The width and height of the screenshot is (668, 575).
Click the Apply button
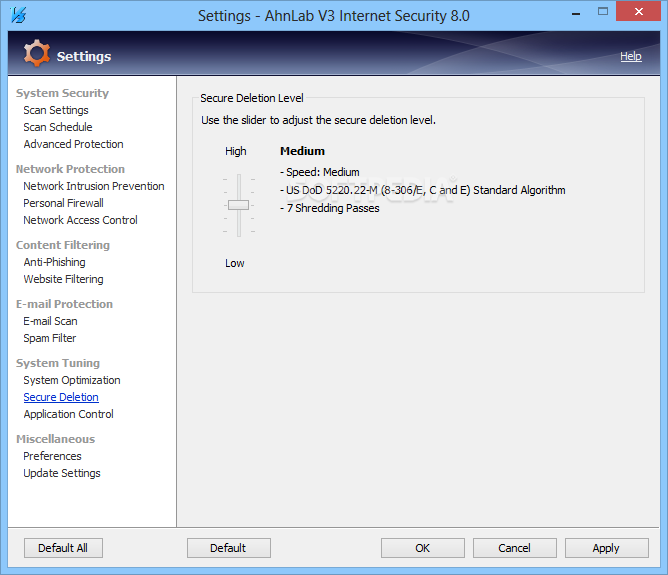coord(607,548)
